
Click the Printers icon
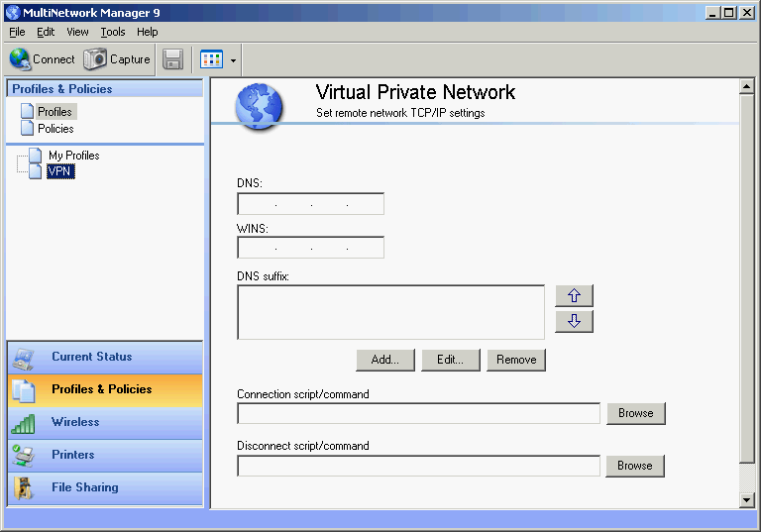coord(24,457)
